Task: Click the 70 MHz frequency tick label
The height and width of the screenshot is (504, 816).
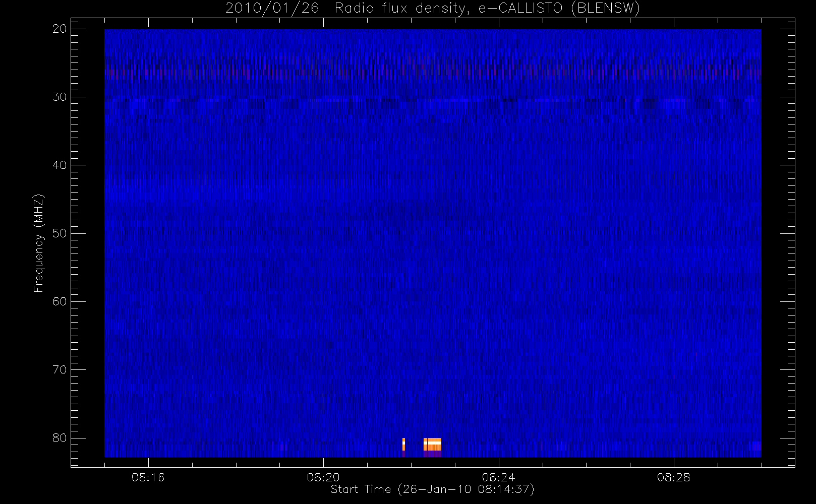Action: (x=60, y=370)
